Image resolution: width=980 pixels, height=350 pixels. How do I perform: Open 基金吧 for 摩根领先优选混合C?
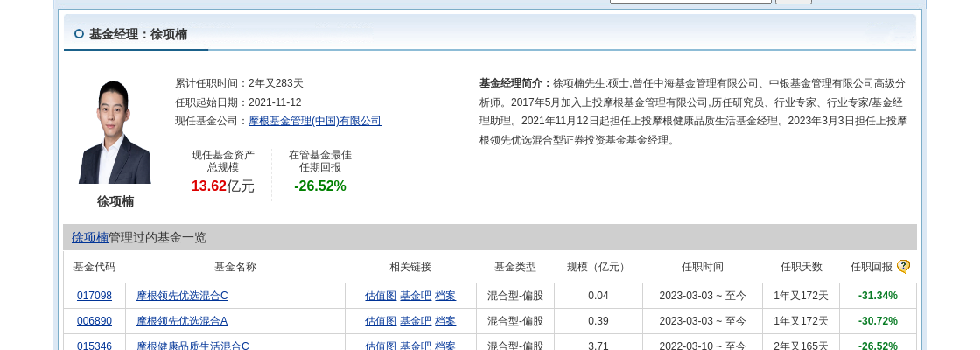[416, 296]
